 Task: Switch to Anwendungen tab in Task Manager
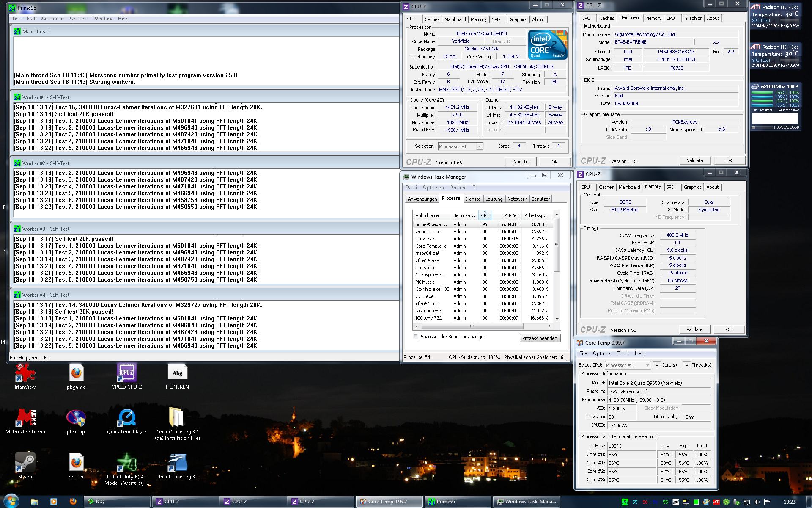pyautogui.click(x=422, y=199)
